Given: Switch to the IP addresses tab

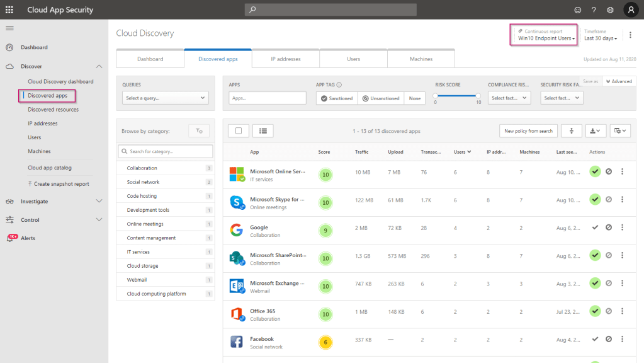Looking at the screenshot, I should (x=285, y=59).
